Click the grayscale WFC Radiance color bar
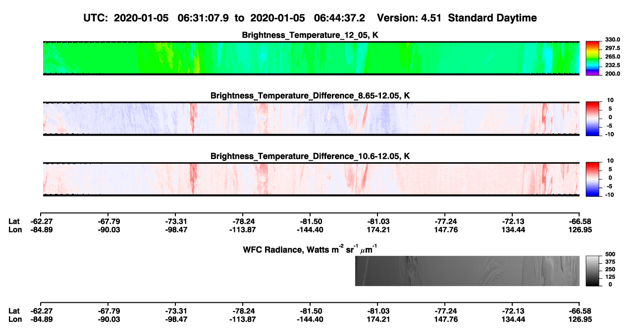Screen dimensions: 644x330 click(x=592, y=271)
